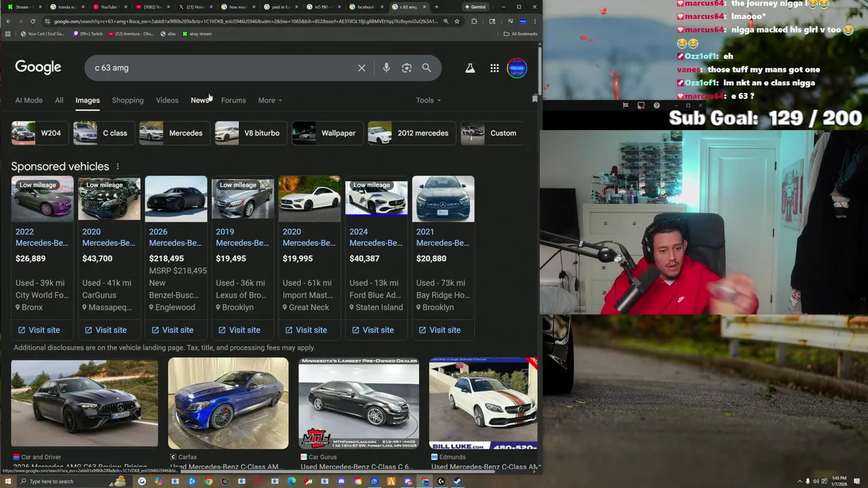Open Google Lens image search
Image resolution: width=868 pixels, height=488 pixels.
(406, 68)
